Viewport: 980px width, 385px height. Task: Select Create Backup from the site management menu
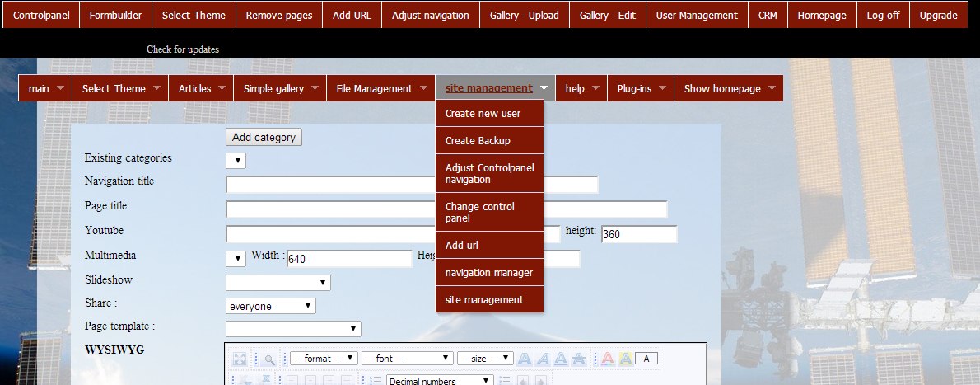[x=478, y=140]
